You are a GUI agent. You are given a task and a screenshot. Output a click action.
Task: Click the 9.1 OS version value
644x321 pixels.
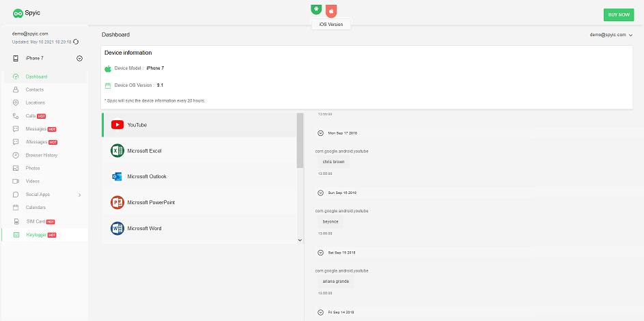160,85
